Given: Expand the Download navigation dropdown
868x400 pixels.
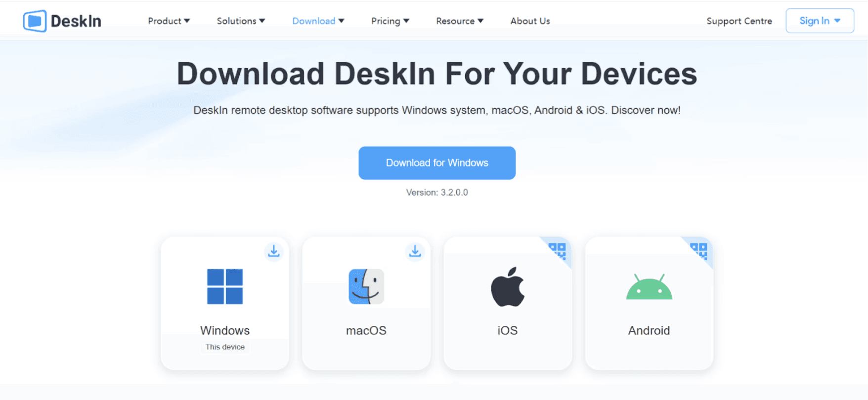Looking at the screenshot, I should pyautogui.click(x=318, y=21).
